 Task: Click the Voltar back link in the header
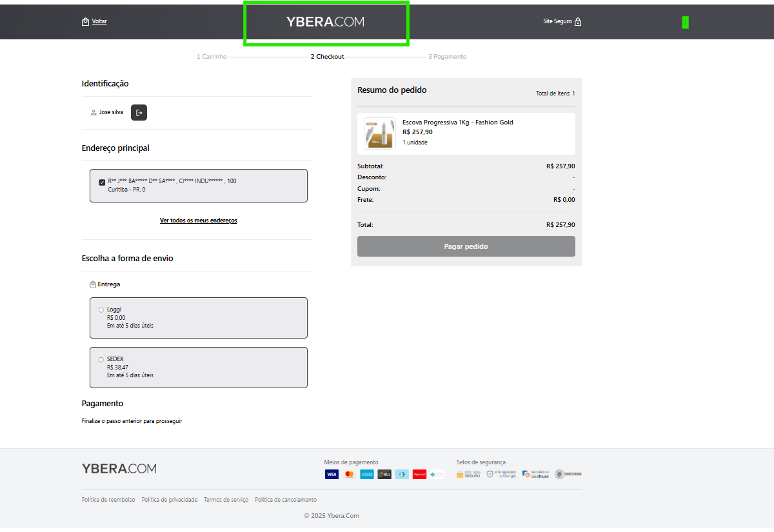point(99,21)
